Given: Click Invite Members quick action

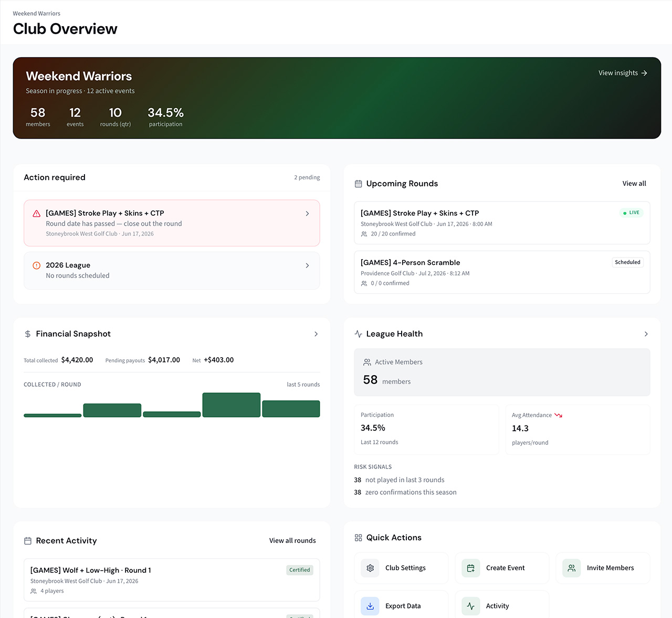Looking at the screenshot, I should pos(603,568).
